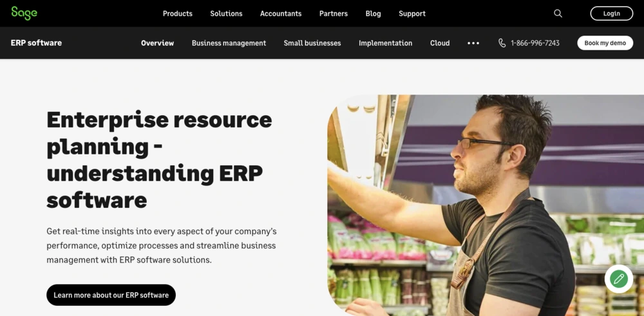Call the 1-866-996-7243 phone link

tap(535, 43)
